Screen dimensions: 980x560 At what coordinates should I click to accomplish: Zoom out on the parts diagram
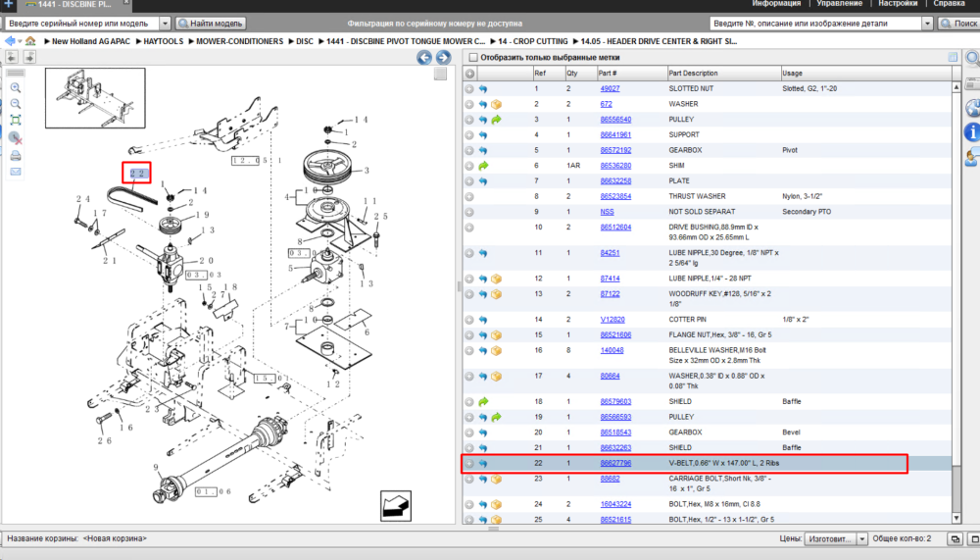pos(16,104)
